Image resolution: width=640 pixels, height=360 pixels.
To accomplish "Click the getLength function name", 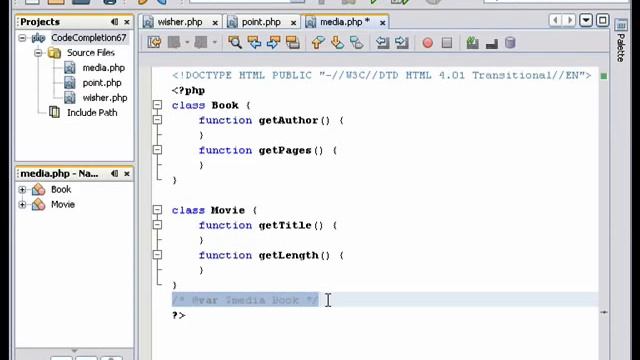I will point(288,256).
